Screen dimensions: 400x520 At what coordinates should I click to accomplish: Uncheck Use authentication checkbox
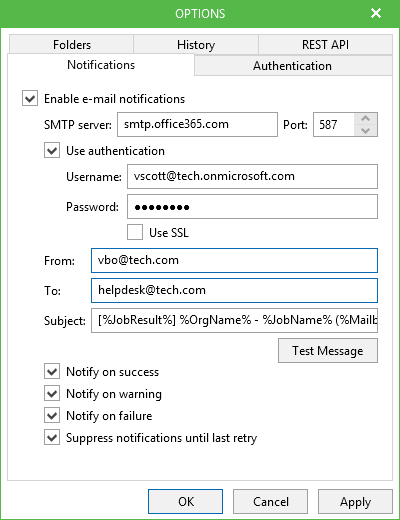(52, 151)
